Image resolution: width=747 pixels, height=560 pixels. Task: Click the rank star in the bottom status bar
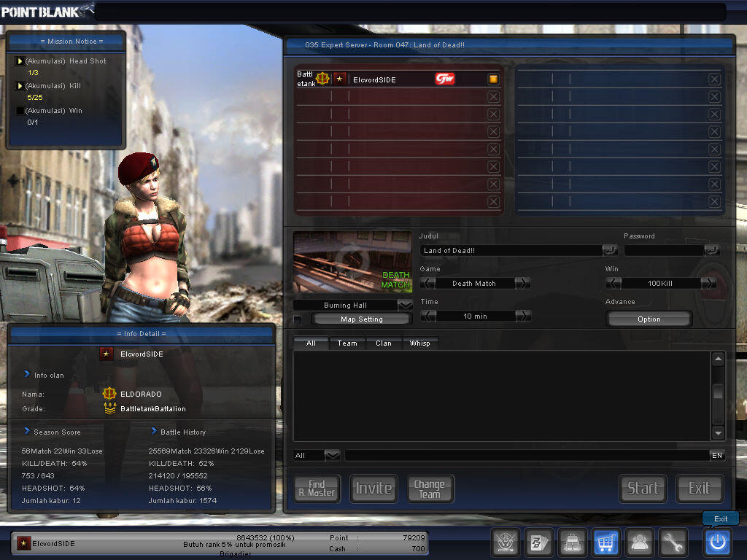coord(23,542)
